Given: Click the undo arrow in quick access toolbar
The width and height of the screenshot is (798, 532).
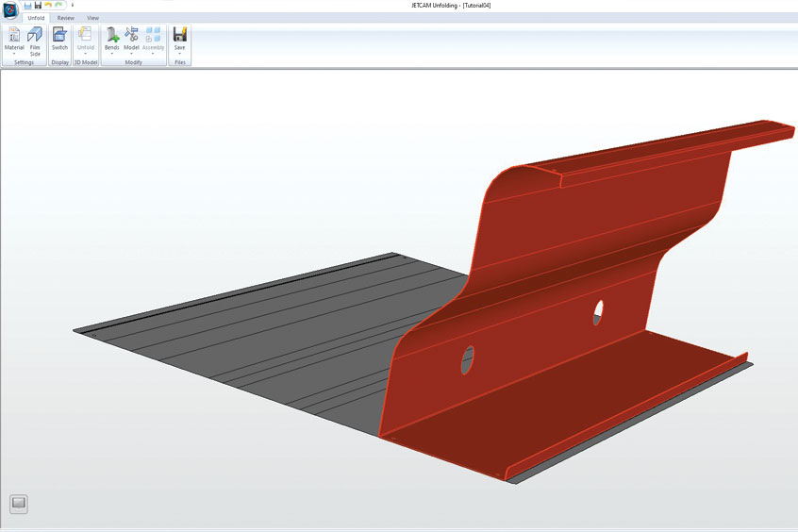Looking at the screenshot, I should pos(49,6).
